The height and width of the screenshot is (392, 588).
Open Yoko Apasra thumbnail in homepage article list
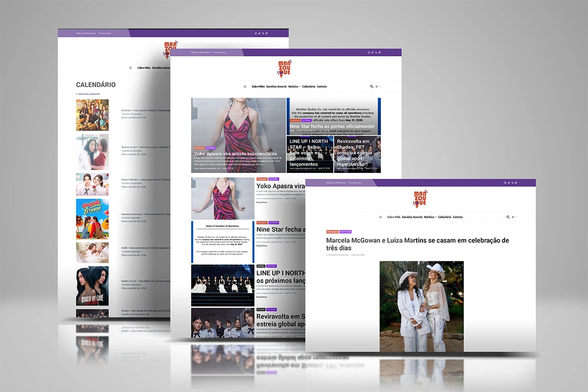222,198
